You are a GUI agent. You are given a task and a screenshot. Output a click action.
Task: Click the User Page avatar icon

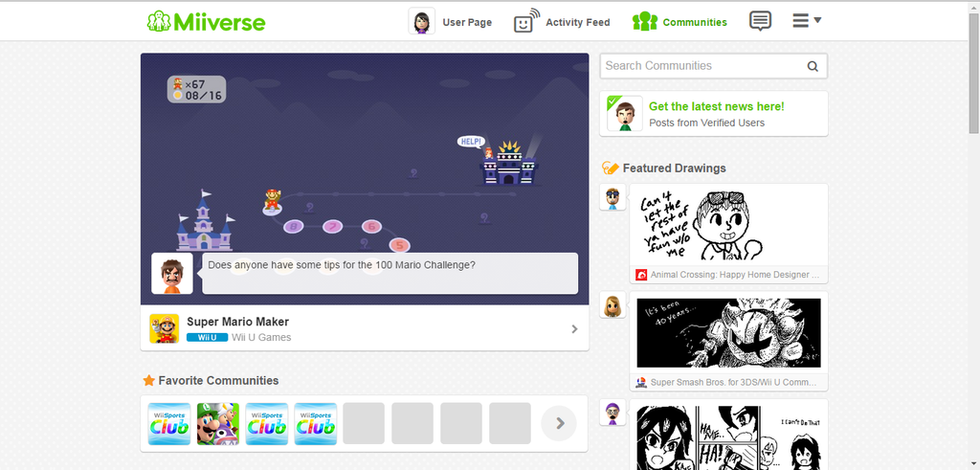coord(422,21)
